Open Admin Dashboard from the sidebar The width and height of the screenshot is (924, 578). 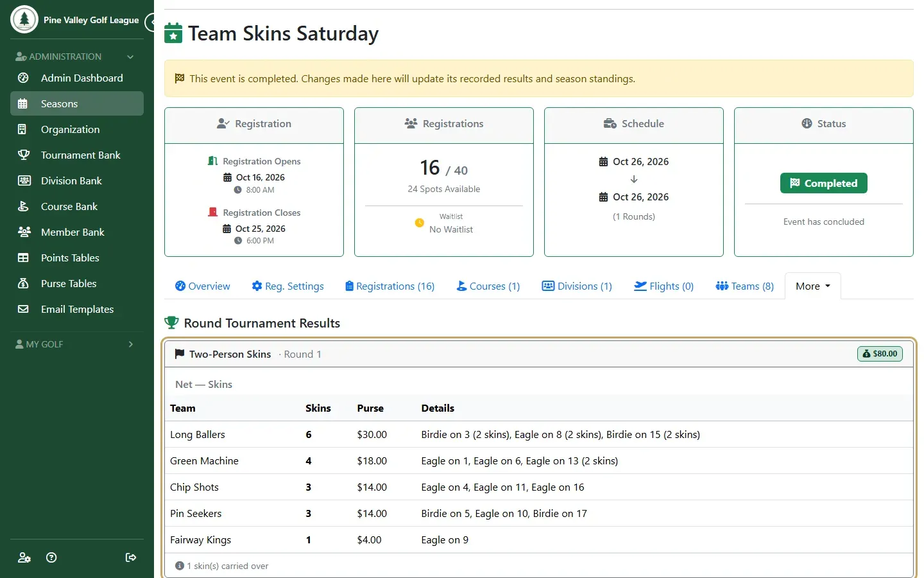coord(77,78)
